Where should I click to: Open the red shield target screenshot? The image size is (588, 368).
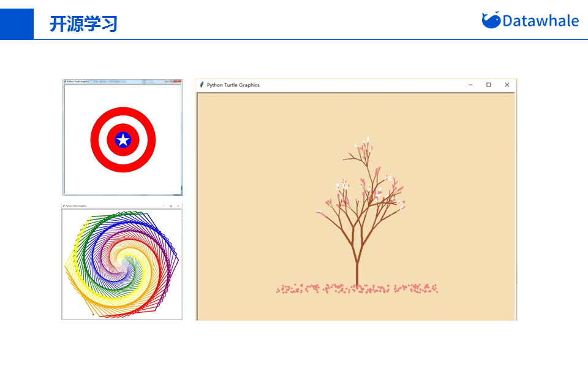coord(123,137)
